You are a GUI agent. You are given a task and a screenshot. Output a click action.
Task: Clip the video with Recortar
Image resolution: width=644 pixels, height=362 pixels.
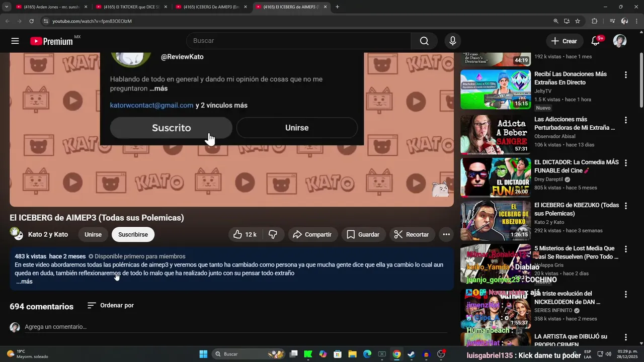[412, 234]
